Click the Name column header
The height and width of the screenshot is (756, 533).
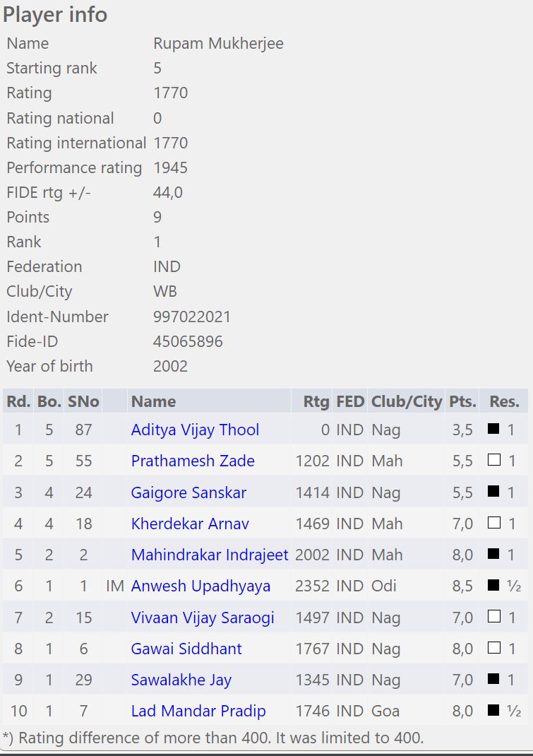point(154,401)
